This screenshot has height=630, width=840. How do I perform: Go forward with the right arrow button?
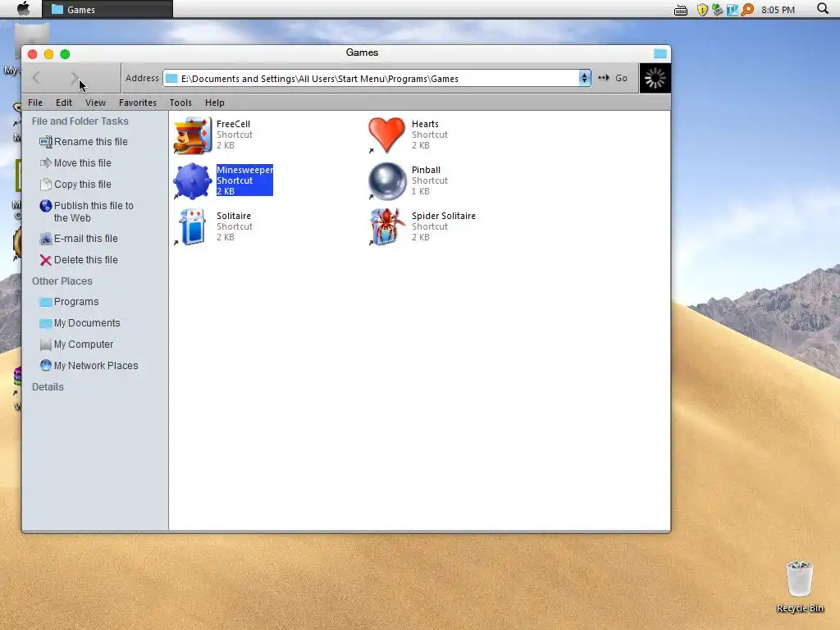75,78
